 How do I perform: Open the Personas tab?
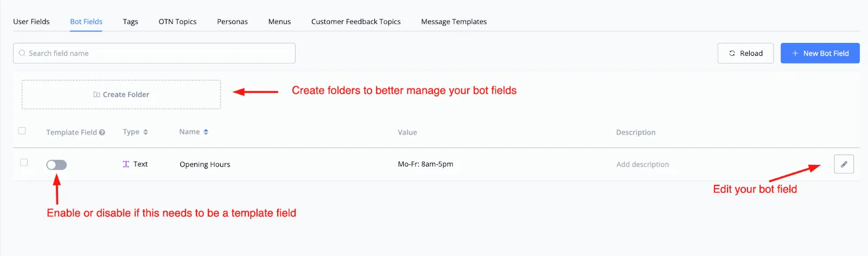(232, 22)
